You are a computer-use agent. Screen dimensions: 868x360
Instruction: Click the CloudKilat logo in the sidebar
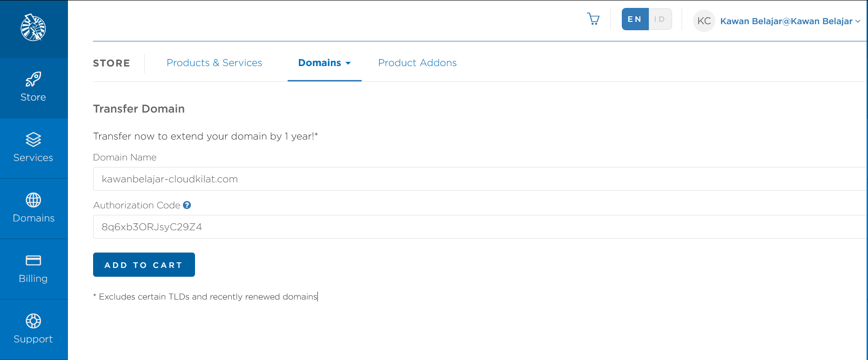pyautogui.click(x=33, y=28)
